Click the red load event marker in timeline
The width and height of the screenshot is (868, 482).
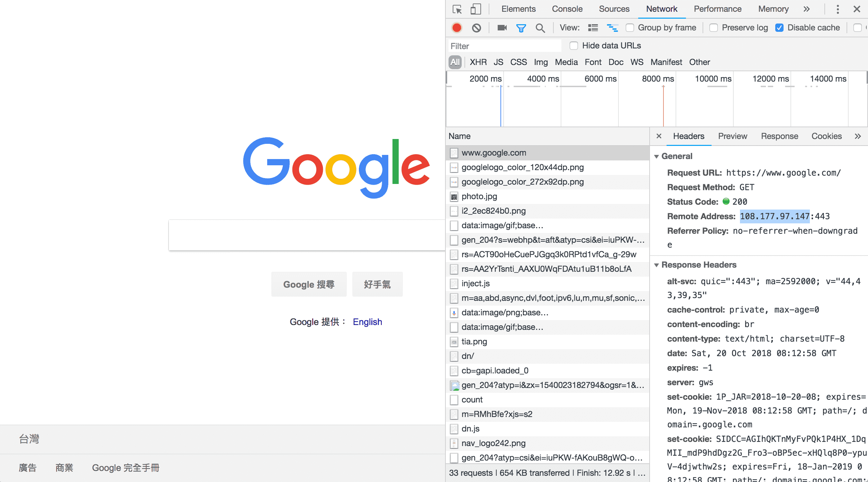(663, 106)
